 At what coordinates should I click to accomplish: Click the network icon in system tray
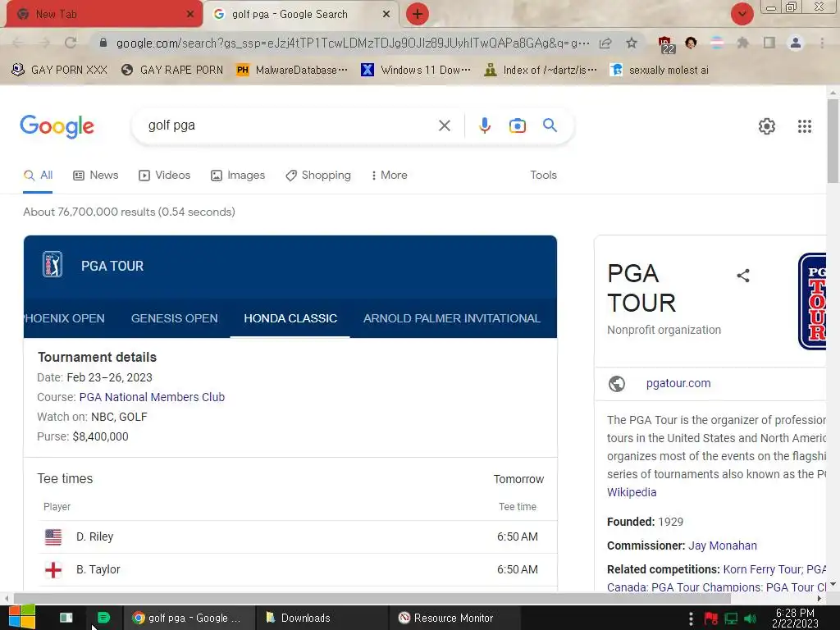click(731, 619)
